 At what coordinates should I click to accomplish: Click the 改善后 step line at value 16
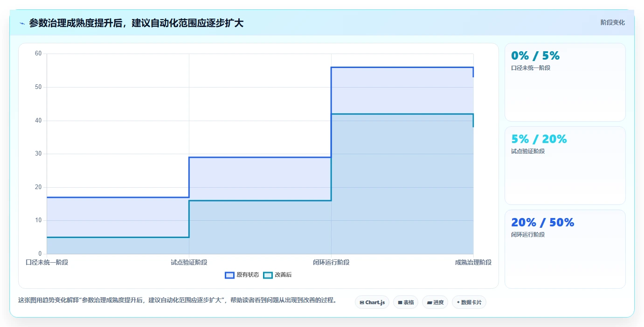(x=260, y=200)
